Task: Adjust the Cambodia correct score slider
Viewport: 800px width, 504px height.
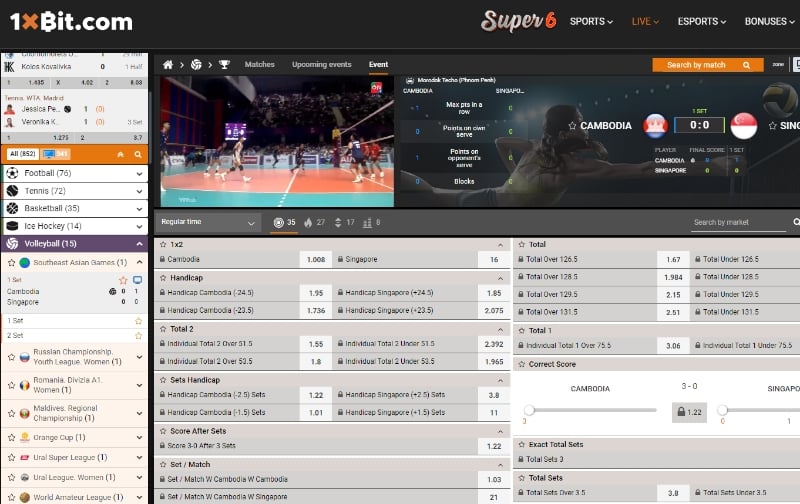Action: tap(529, 410)
